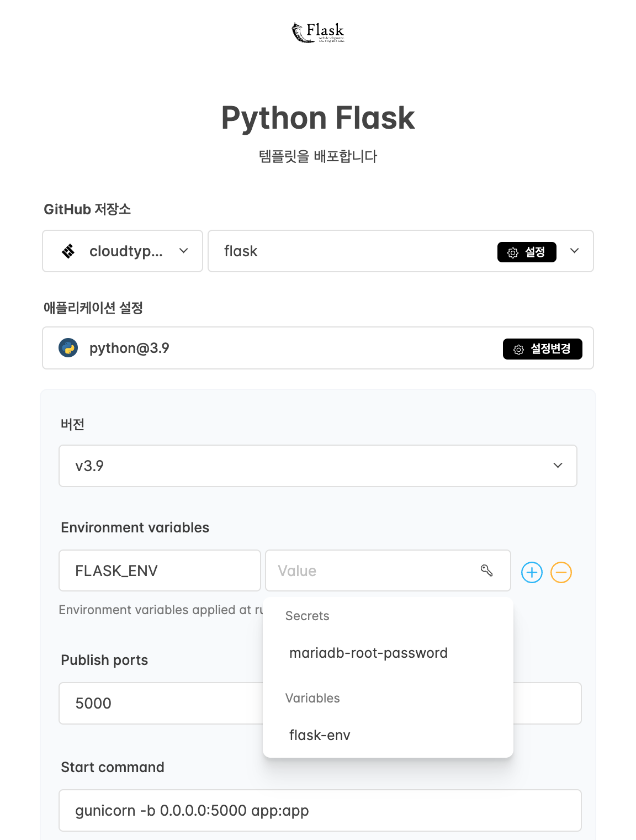The height and width of the screenshot is (840, 636).
Task: Click the Start command field with gunicorn
Action: coord(320,810)
